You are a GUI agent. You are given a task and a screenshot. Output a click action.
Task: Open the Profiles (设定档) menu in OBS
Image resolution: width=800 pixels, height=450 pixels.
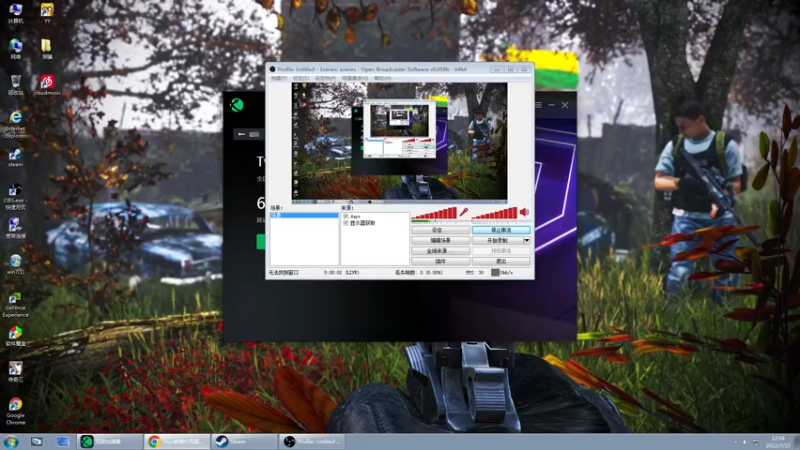(325, 78)
